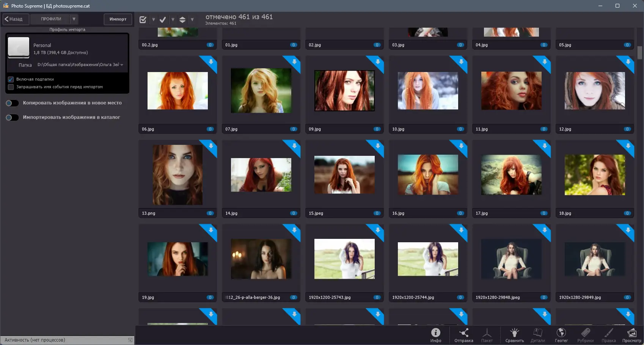The height and width of the screenshot is (345, 644).
Task: Select the 1920x1280-29848.jpeg thumbnail image
Action: tap(511, 259)
